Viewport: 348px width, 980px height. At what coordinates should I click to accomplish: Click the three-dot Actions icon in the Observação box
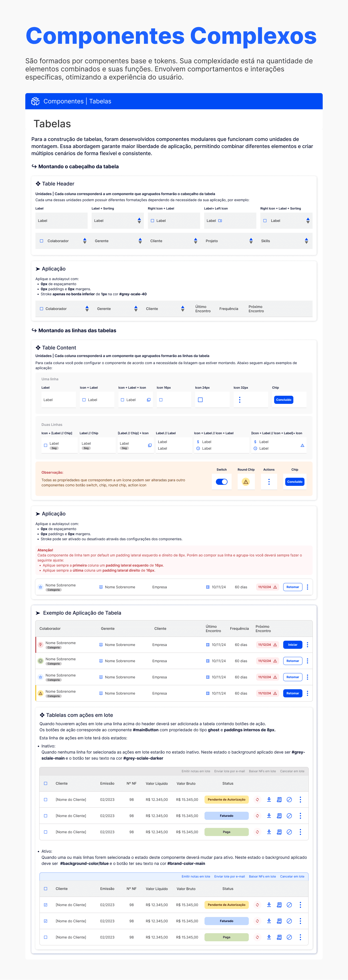point(269,482)
